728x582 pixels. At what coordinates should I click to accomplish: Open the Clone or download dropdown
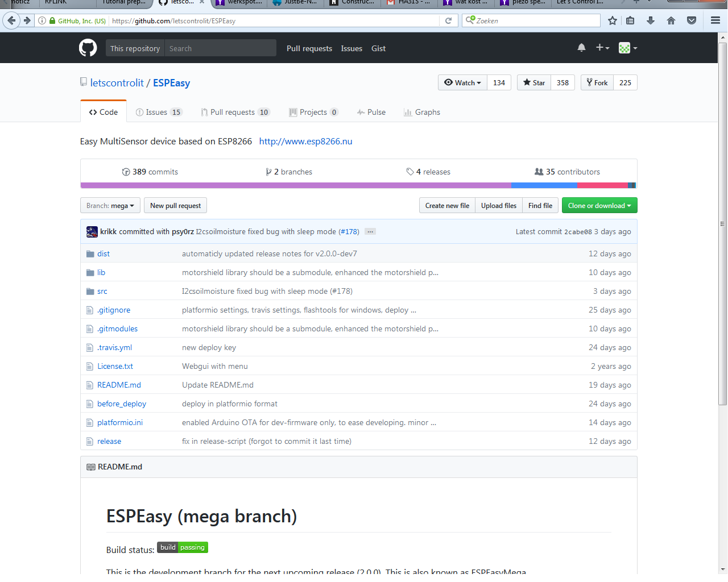tap(599, 205)
